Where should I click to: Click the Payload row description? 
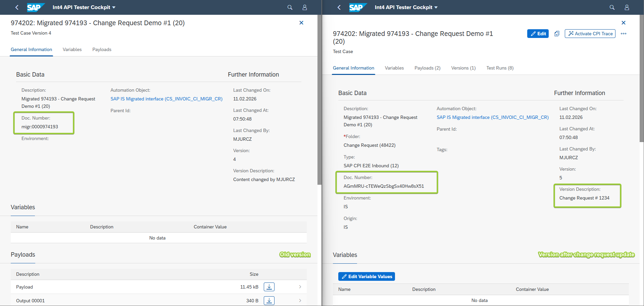(x=24, y=287)
